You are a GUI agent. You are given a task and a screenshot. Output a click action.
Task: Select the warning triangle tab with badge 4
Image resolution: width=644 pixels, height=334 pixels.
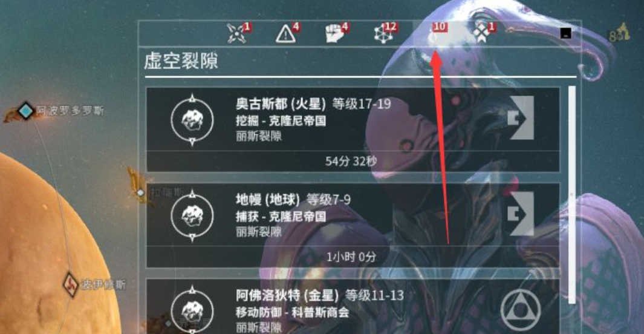coord(287,33)
